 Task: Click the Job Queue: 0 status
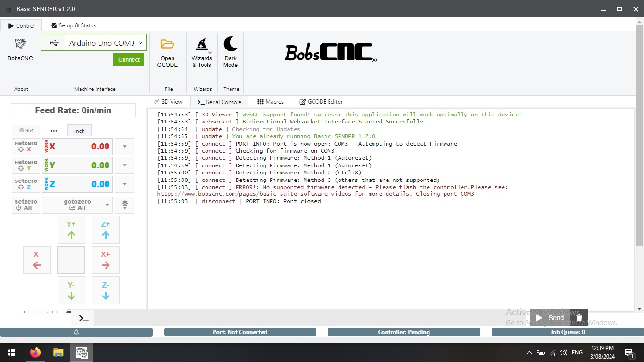[x=568, y=332]
